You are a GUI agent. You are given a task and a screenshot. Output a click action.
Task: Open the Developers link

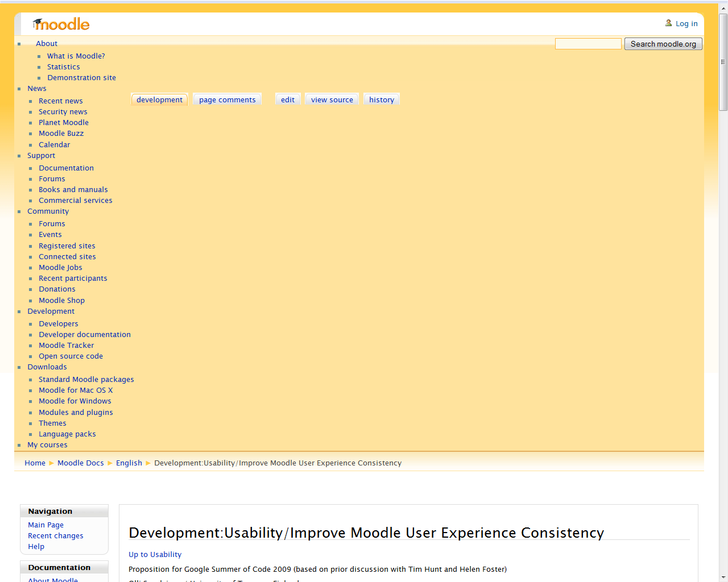click(x=59, y=324)
